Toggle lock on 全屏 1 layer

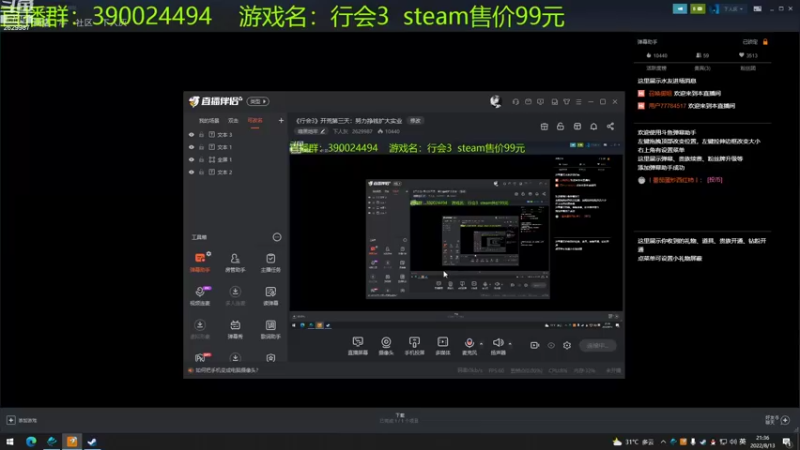(x=202, y=160)
